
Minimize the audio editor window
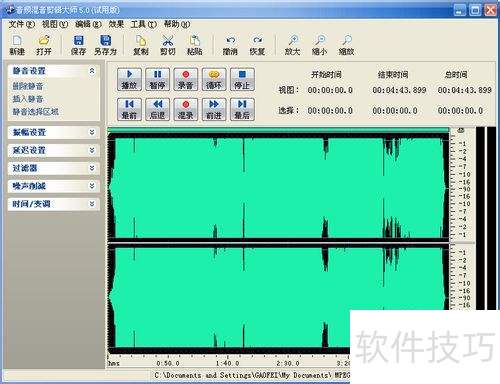pos(460,10)
